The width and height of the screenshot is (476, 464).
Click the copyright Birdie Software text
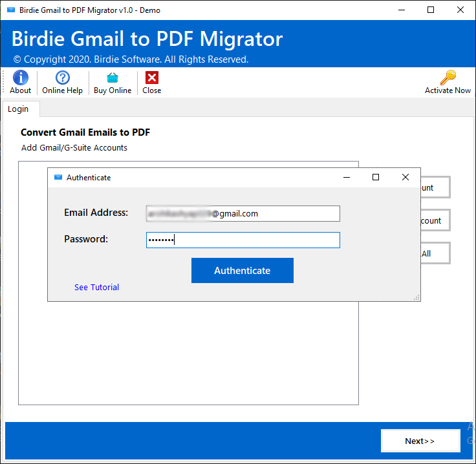pos(131,59)
